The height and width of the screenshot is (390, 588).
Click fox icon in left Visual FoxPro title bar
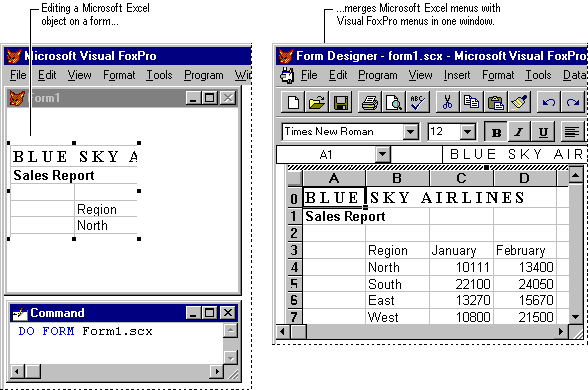pos(14,56)
